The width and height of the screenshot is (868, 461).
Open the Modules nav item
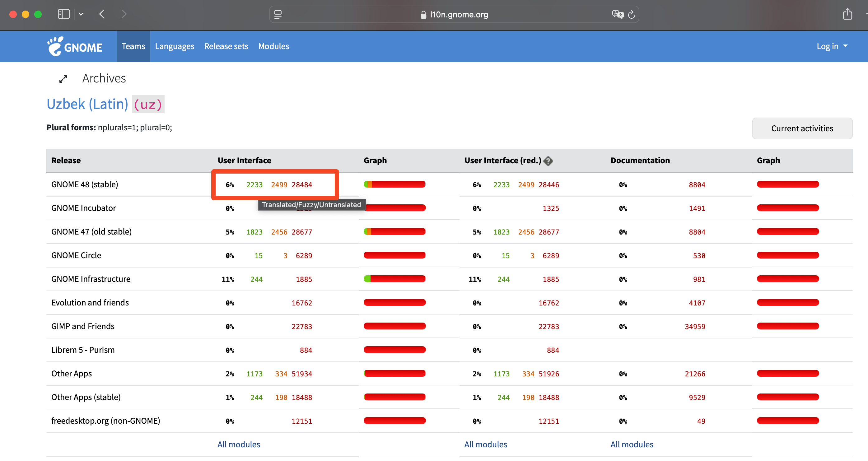(x=273, y=47)
